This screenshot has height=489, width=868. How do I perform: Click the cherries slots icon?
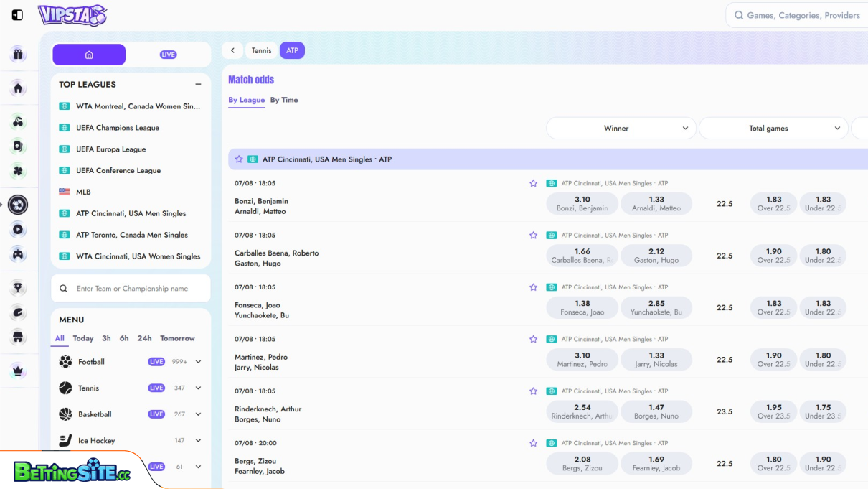(18, 122)
